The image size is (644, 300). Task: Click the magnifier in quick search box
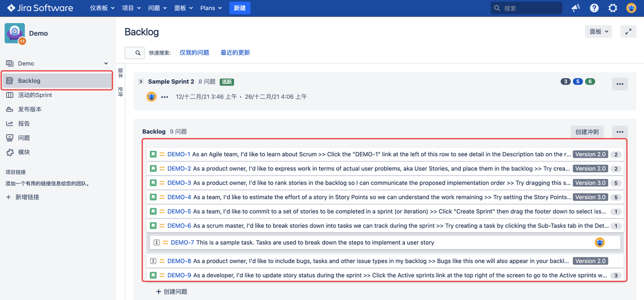(138, 53)
